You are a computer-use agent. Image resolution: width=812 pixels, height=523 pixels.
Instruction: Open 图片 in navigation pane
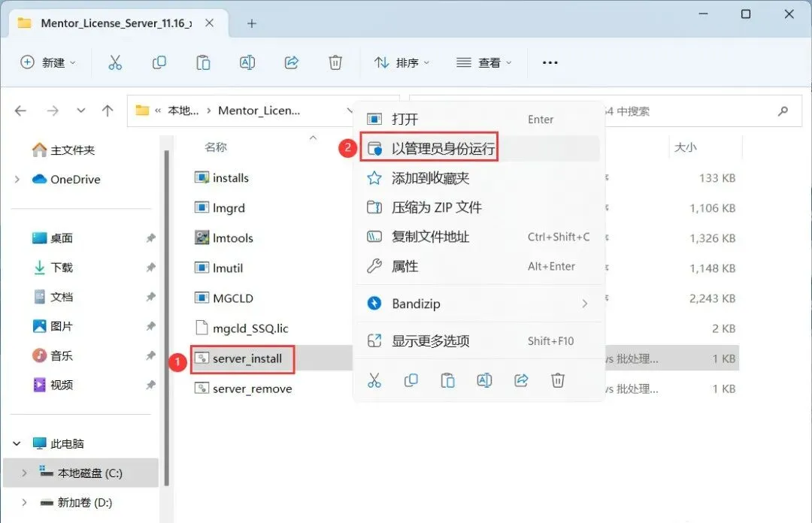(x=53, y=326)
